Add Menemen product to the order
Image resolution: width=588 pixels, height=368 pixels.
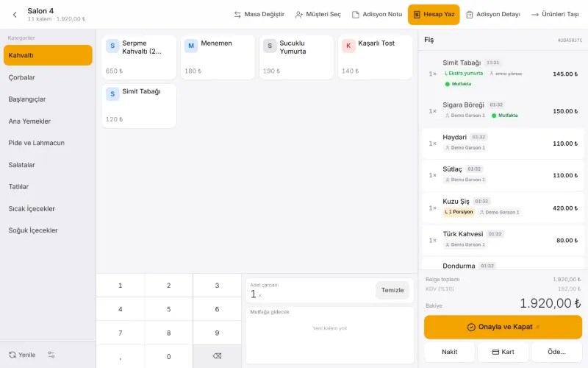[218, 57]
